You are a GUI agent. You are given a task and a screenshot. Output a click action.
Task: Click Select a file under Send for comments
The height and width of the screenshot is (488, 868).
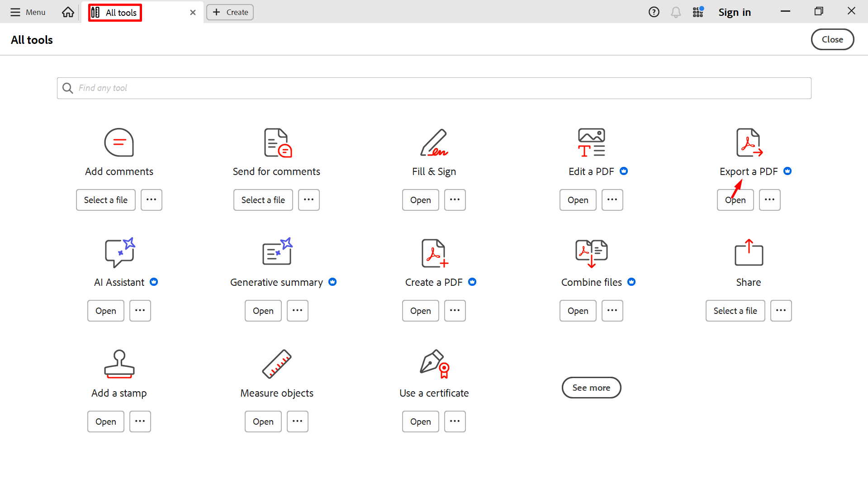click(x=263, y=200)
